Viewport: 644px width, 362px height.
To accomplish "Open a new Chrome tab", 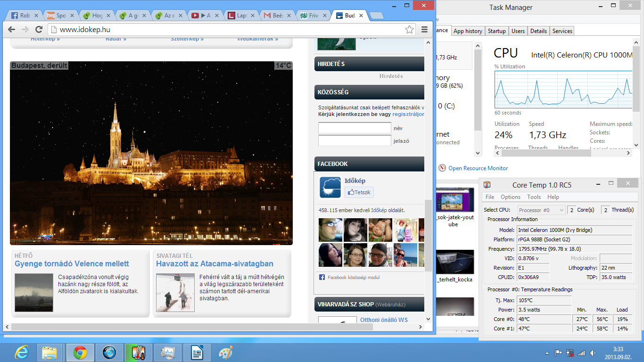I will 376,16.
